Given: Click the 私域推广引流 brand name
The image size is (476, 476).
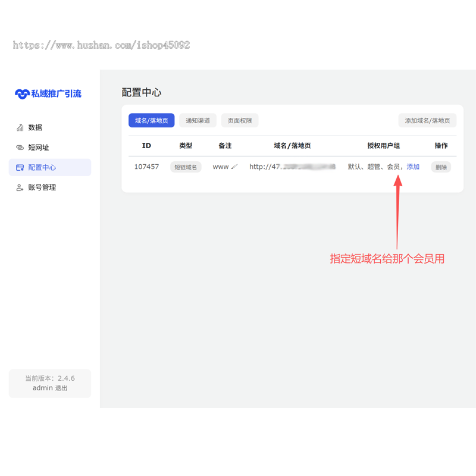Looking at the screenshot, I should pyautogui.click(x=56, y=94).
